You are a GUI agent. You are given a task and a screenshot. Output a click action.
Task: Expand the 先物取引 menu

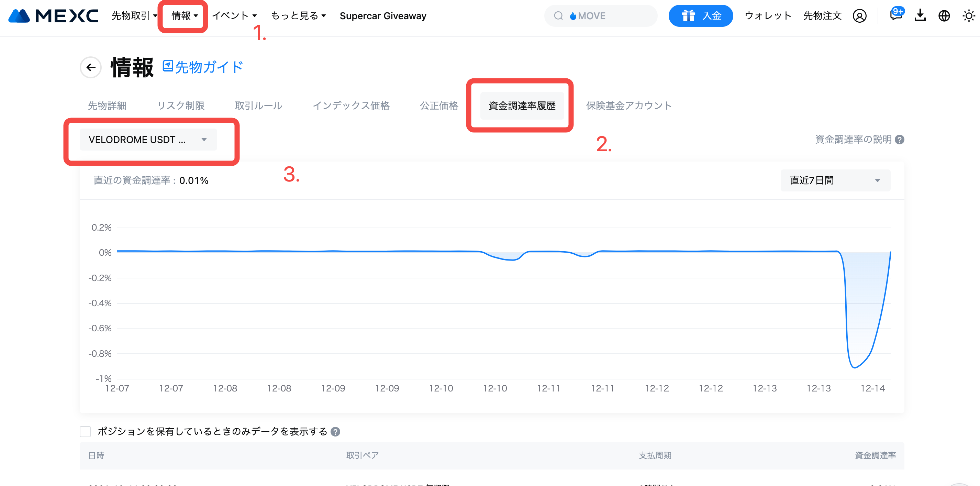pos(134,15)
